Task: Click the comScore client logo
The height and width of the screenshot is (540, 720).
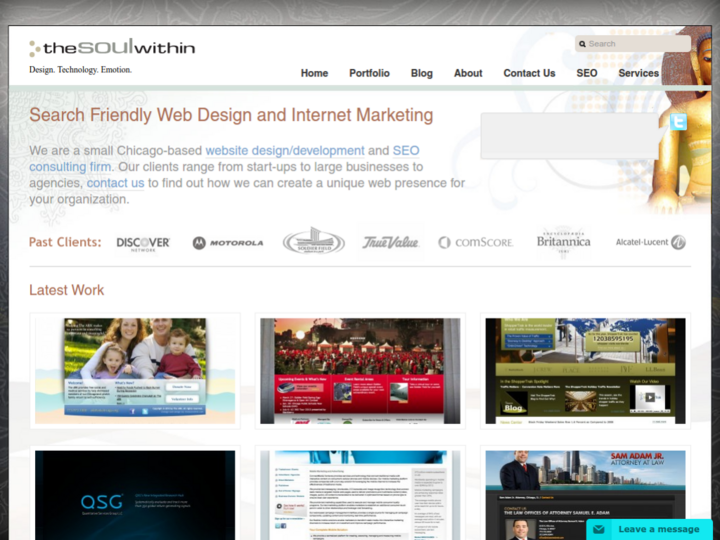Action: point(476,242)
